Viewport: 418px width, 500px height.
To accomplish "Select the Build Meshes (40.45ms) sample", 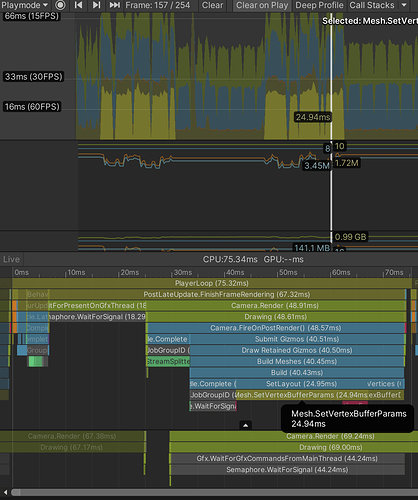I will coord(297,361).
